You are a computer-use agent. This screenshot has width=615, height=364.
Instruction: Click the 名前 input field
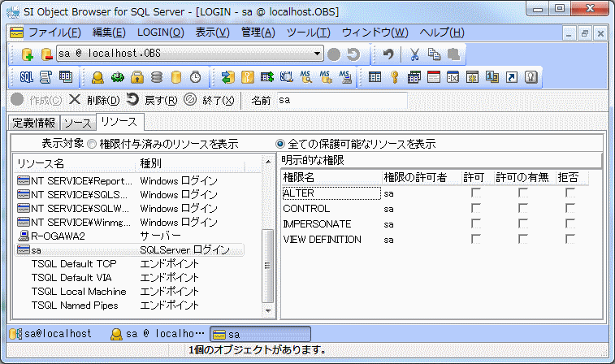click(341, 100)
